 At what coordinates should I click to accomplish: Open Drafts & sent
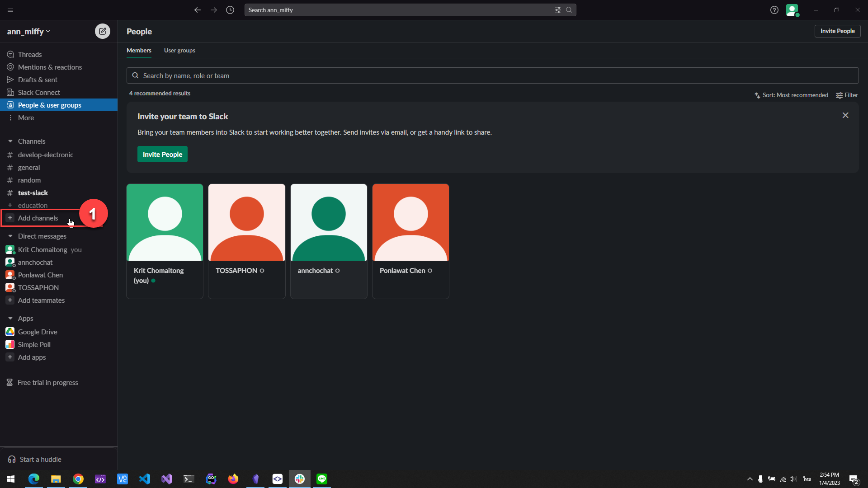click(59, 80)
